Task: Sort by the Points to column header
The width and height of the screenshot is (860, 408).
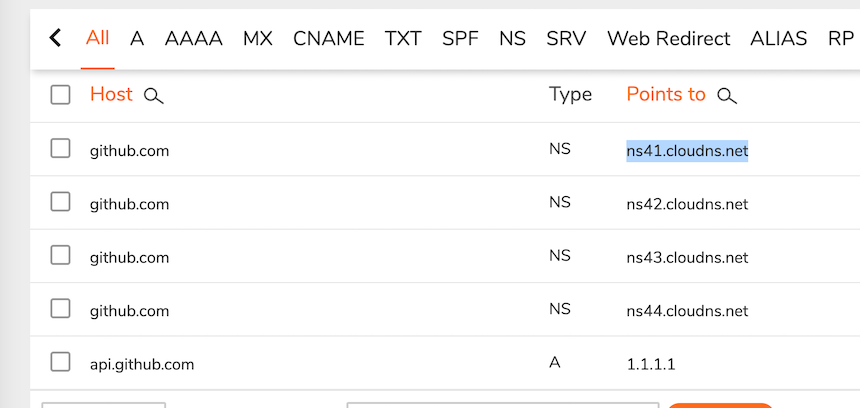Action: pyautogui.click(x=666, y=94)
